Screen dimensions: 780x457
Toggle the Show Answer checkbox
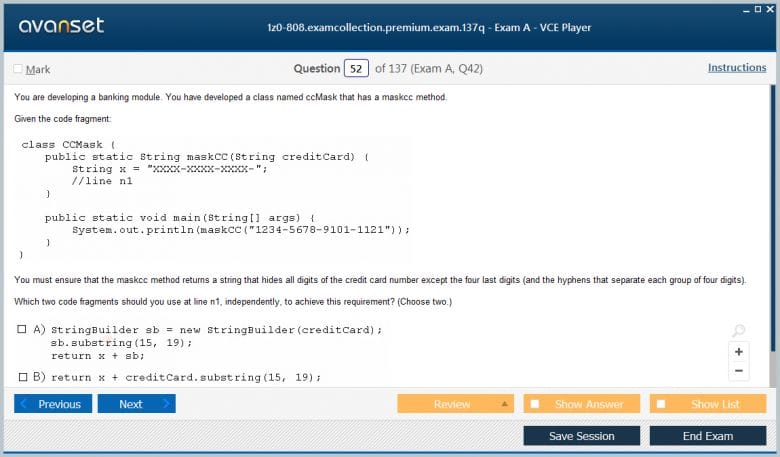coord(535,404)
